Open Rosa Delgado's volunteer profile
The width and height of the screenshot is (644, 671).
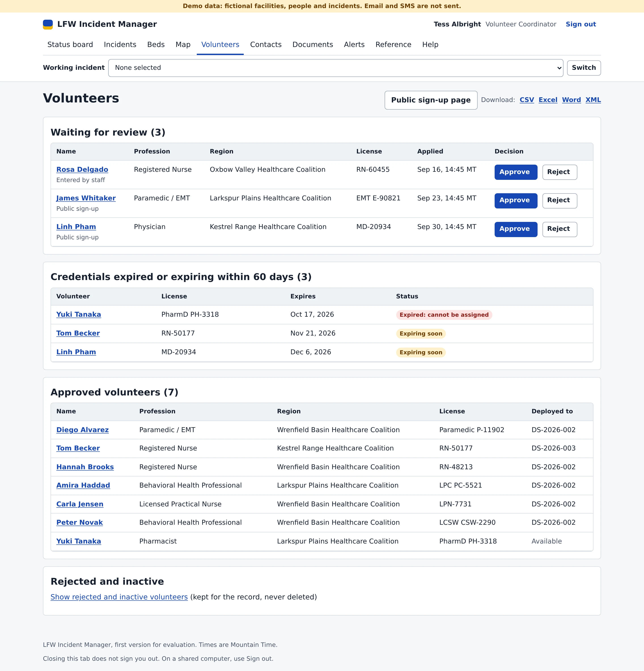point(82,170)
